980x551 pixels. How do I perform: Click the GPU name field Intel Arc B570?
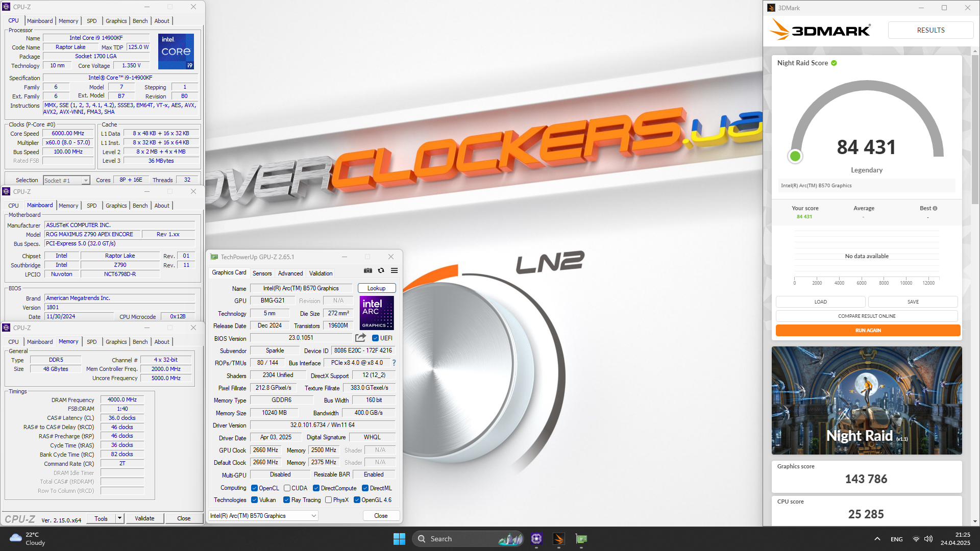pyautogui.click(x=301, y=288)
